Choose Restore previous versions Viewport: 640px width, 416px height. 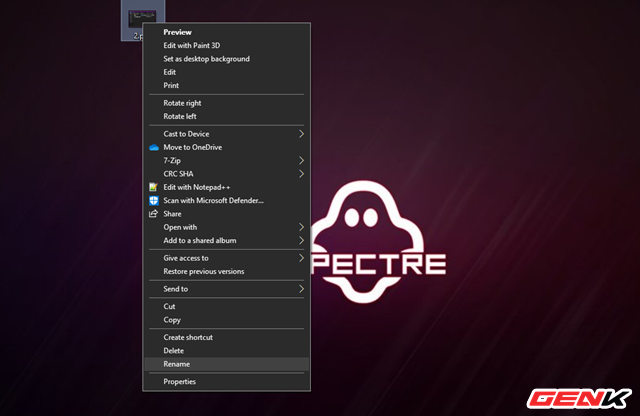pyautogui.click(x=227, y=271)
